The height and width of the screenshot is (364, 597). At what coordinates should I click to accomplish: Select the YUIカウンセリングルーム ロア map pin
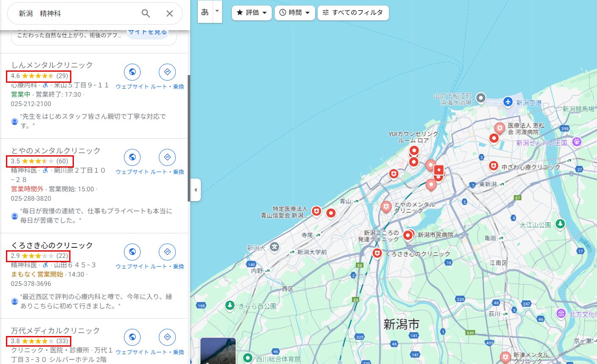[414, 151]
